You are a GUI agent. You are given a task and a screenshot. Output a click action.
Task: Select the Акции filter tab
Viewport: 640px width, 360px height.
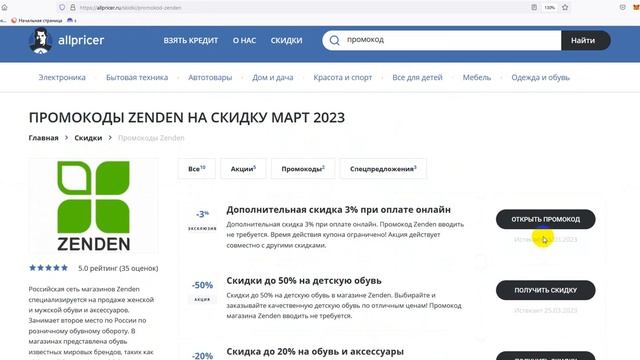click(x=243, y=169)
